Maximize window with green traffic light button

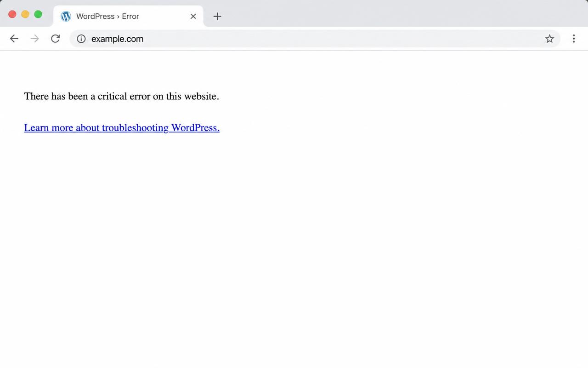[x=38, y=14]
